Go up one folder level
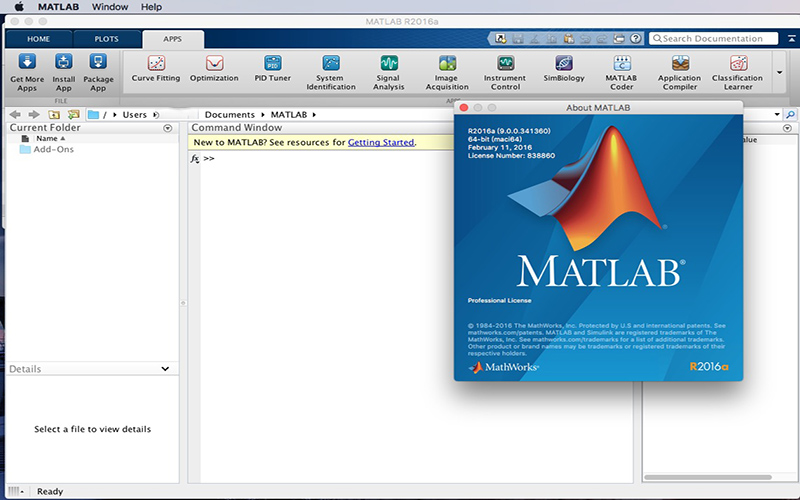The width and height of the screenshot is (800, 500). coord(54,114)
